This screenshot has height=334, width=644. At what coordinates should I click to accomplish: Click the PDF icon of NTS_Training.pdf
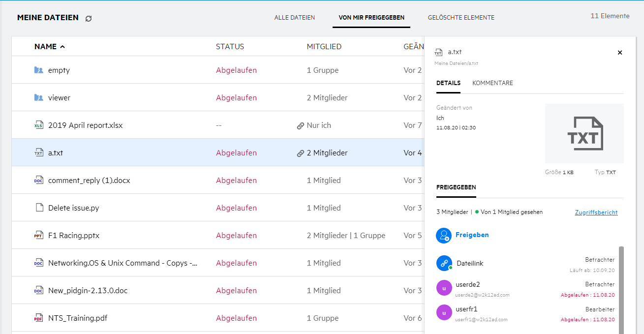click(x=39, y=318)
